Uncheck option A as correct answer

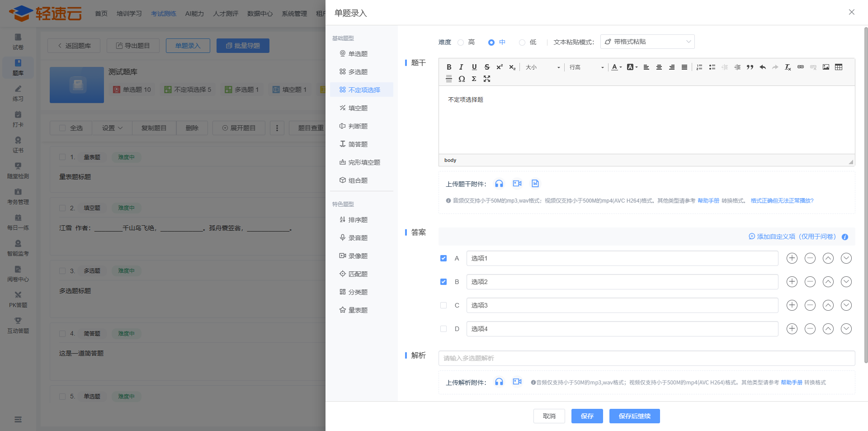click(443, 258)
